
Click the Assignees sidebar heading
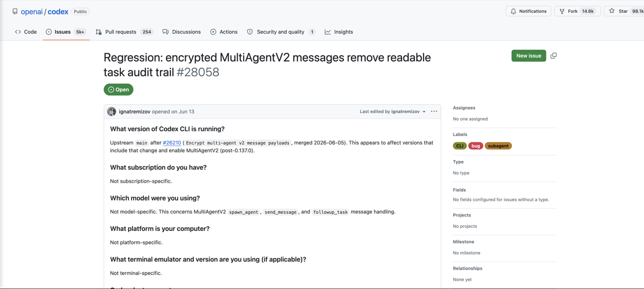click(x=464, y=108)
